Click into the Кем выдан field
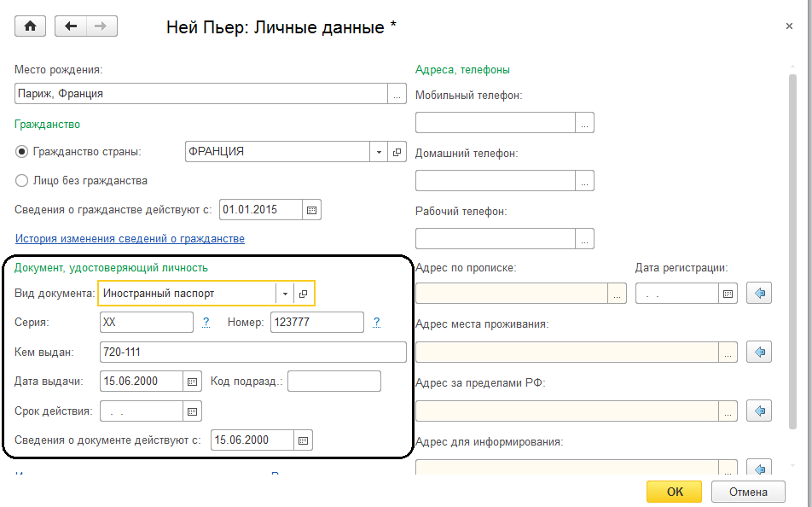This screenshot has width=812, height=507. [252, 352]
